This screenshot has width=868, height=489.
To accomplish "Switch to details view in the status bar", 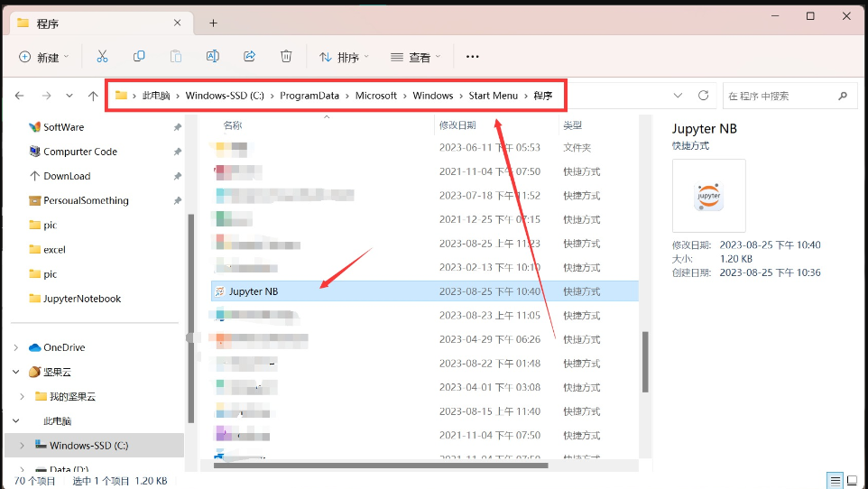I will pos(836,481).
